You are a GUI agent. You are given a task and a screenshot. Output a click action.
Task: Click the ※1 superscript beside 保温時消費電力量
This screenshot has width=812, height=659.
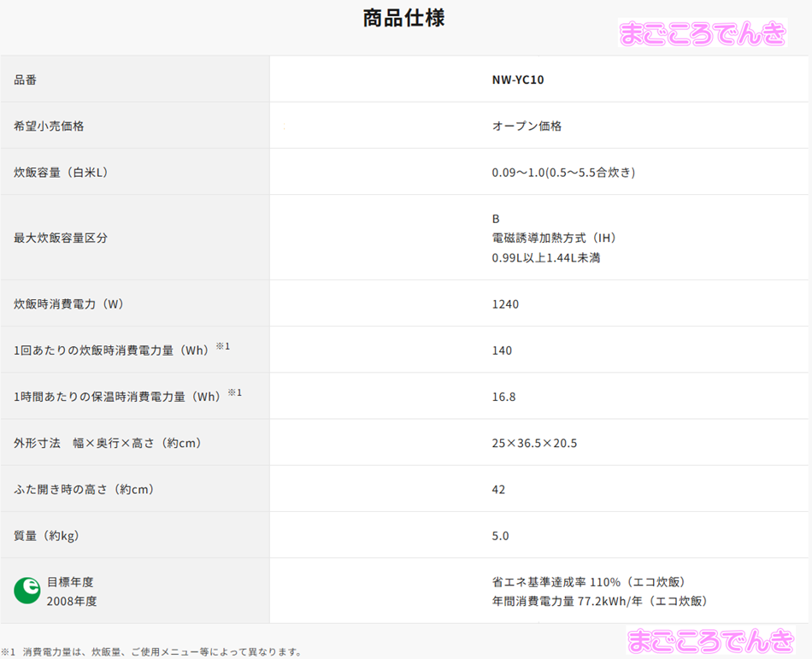pos(234,392)
